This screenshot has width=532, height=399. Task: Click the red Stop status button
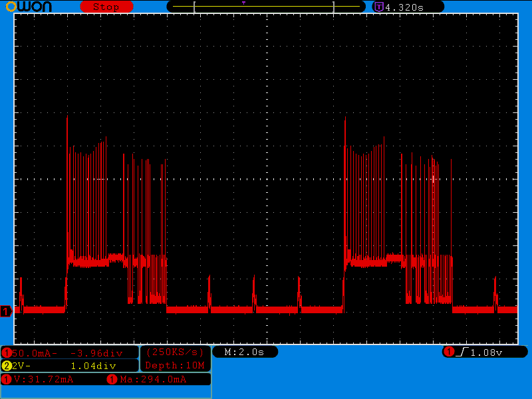[106, 7]
